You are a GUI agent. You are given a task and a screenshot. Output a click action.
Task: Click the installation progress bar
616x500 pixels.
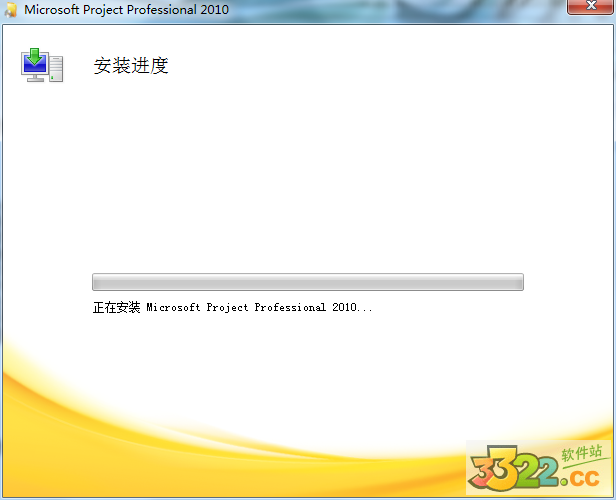click(308, 282)
